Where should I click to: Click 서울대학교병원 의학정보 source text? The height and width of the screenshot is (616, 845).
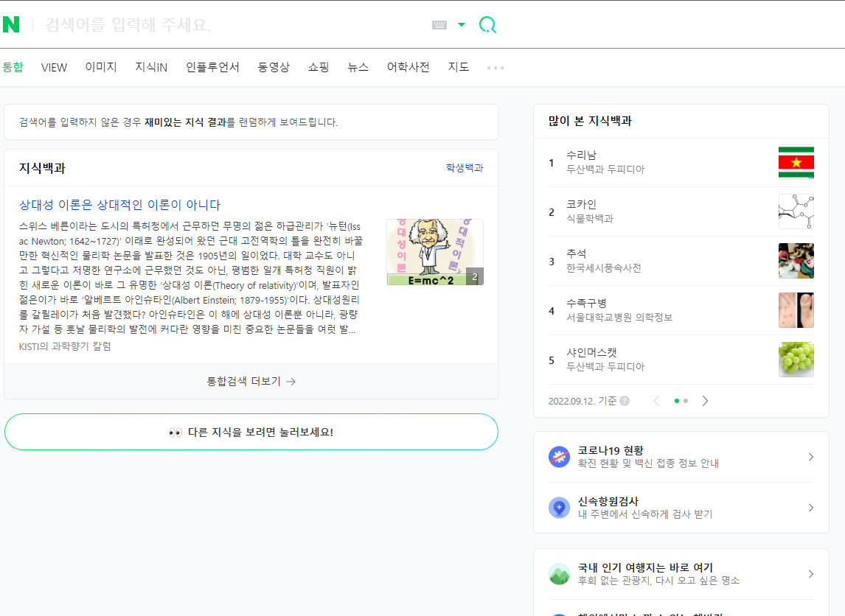click(x=619, y=318)
